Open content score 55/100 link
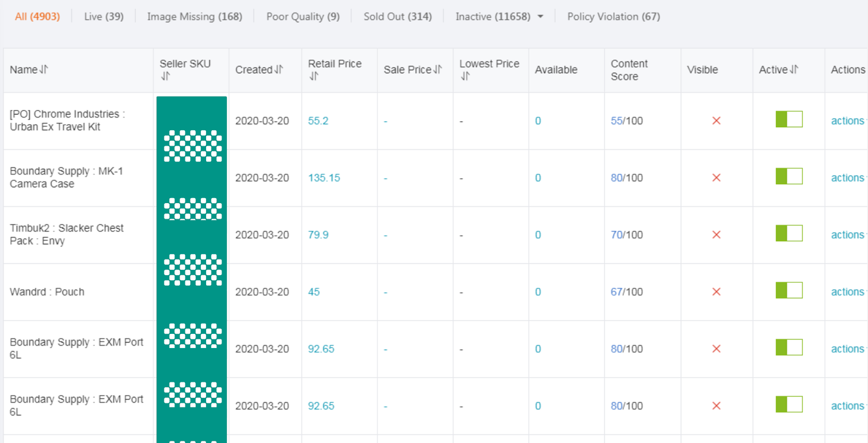Screen dimensions: 868x443 (617, 121)
